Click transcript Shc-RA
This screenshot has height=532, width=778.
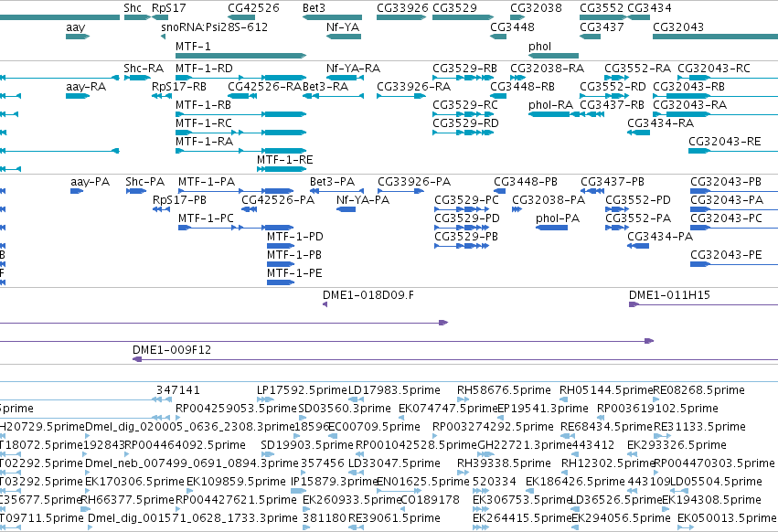137,78
